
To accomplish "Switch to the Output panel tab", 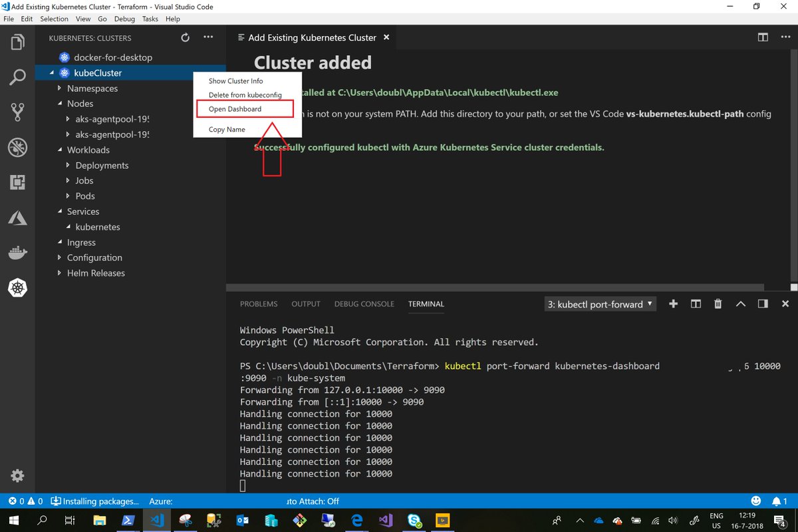I will click(x=306, y=304).
